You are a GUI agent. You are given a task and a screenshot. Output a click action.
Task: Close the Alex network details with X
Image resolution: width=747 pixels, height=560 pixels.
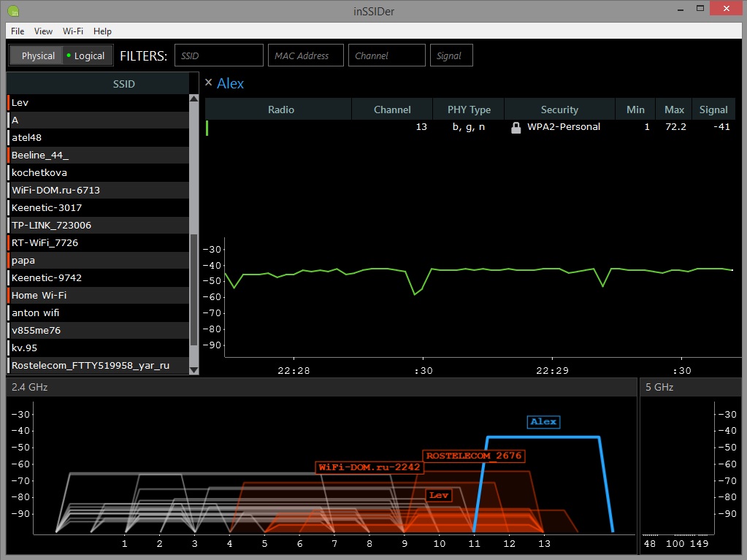(208, 83)
